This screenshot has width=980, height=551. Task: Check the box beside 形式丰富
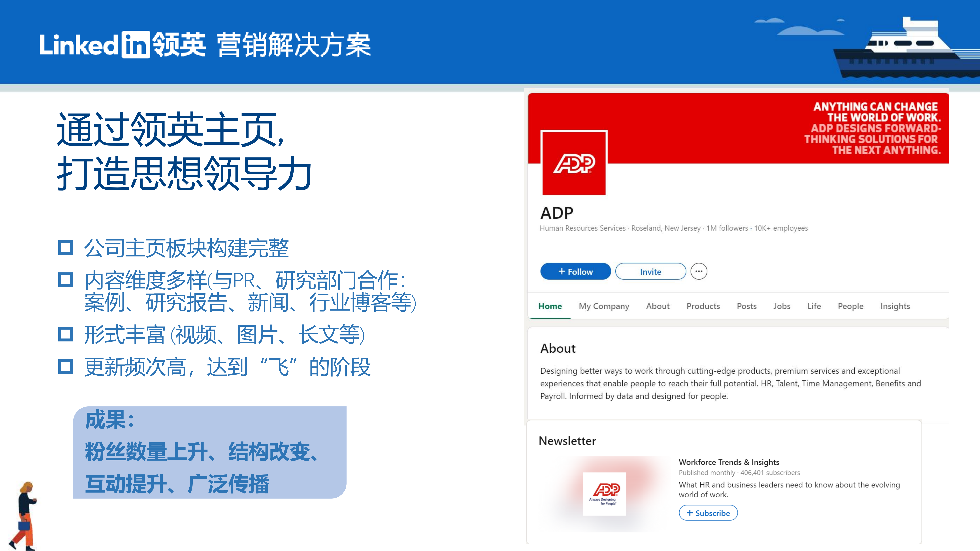point(65,334)
